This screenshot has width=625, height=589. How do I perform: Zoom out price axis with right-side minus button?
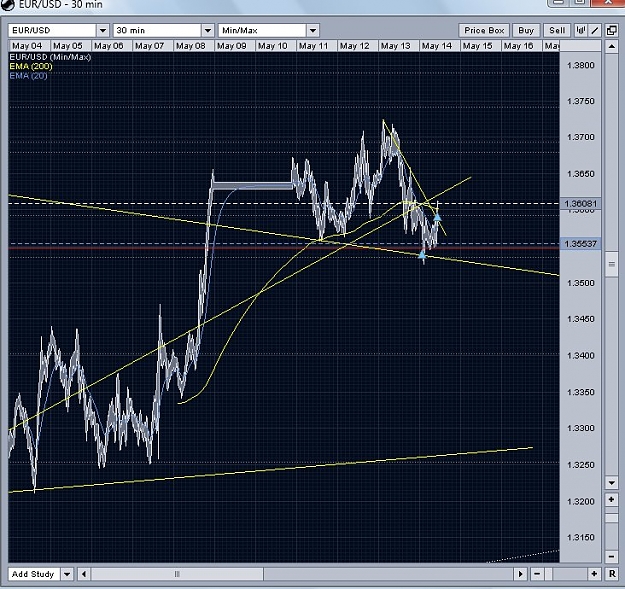coord(611,556)
